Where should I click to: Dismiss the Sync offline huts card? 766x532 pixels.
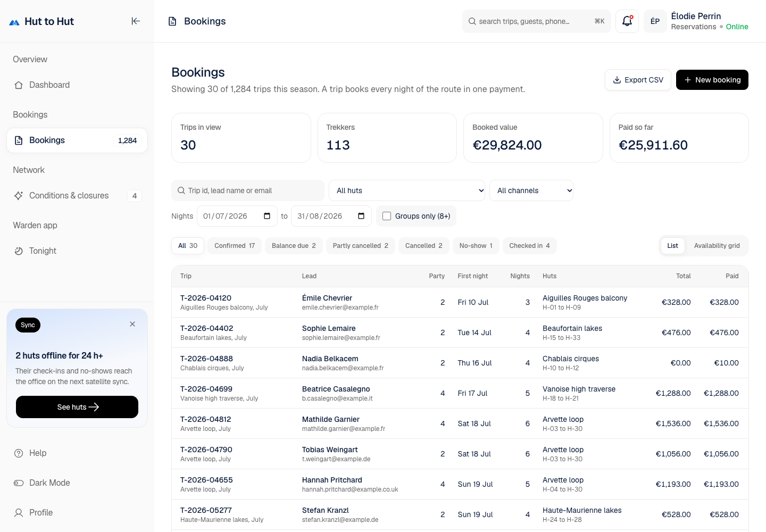[x=132, y=324]
